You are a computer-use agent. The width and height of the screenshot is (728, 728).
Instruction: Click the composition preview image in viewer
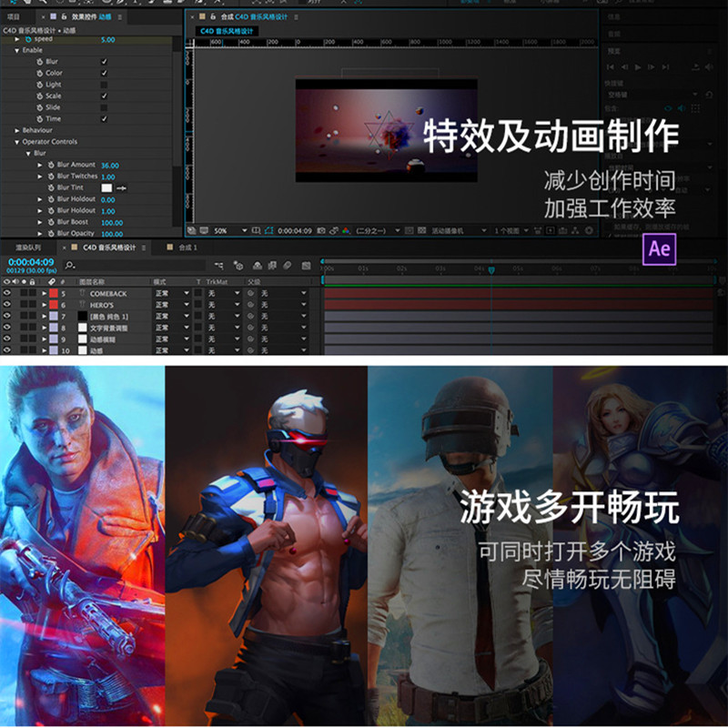(386, 130)
